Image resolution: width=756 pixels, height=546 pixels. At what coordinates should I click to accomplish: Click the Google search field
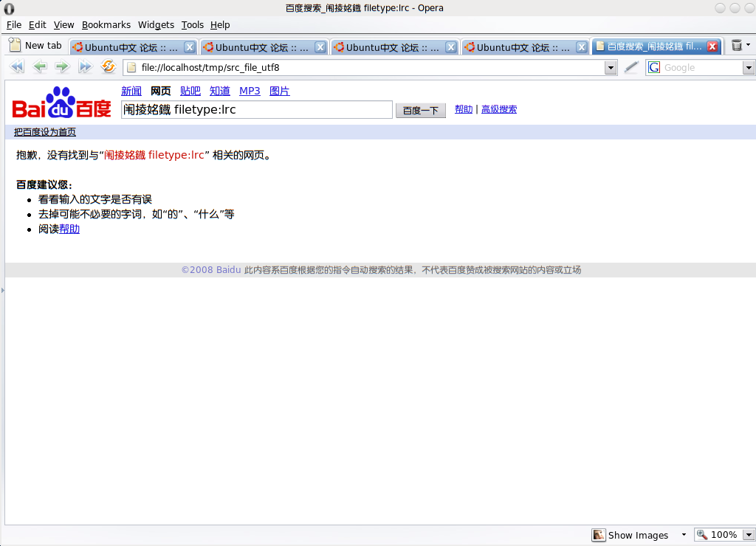coord(701,67)
